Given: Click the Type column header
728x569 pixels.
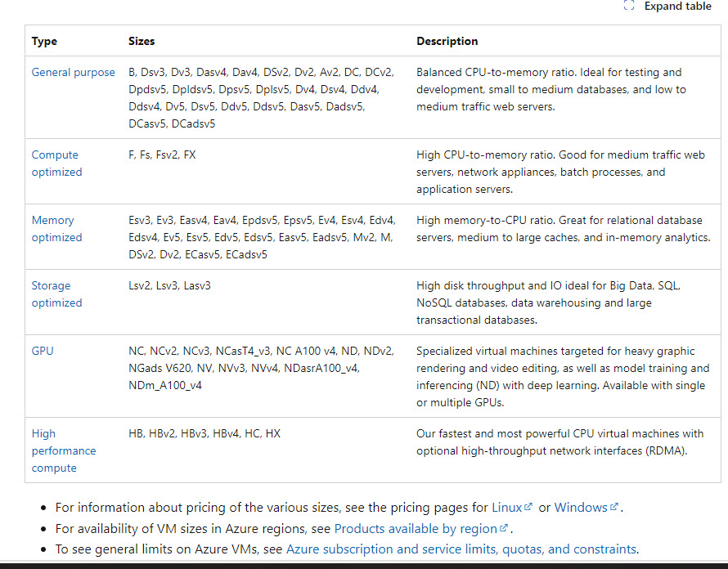Looking at the screenshot, I should pos(44,42).
